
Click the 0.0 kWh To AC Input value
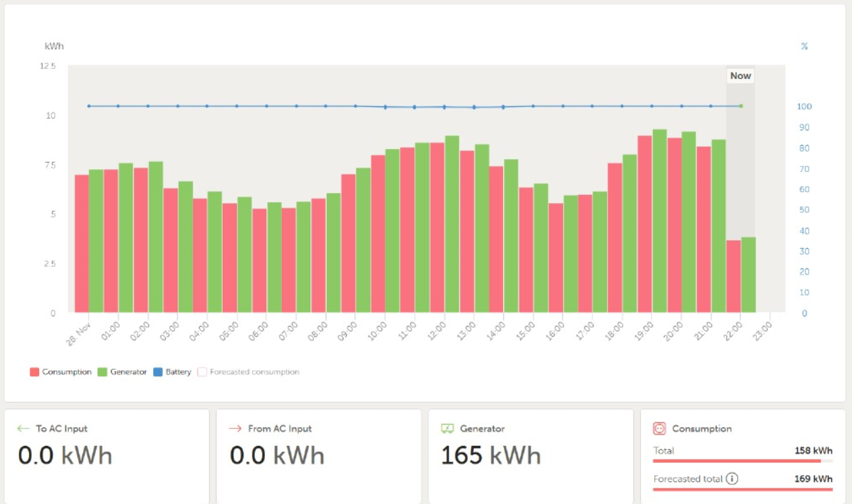click(x=65, y=456)
